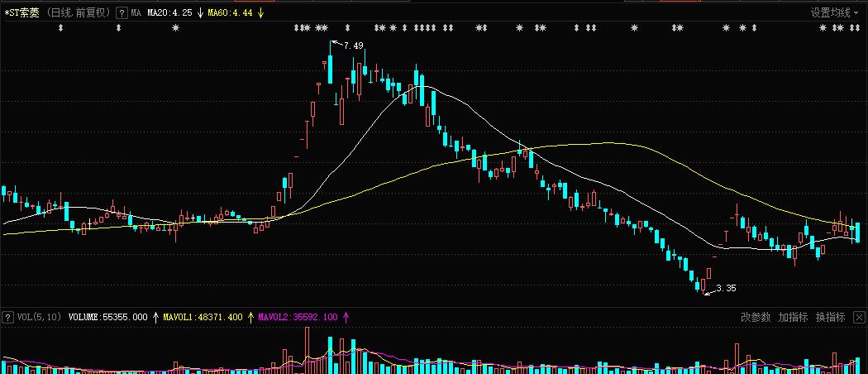
Task: Click the gray MA indicator name label
Action: [136, 13]
